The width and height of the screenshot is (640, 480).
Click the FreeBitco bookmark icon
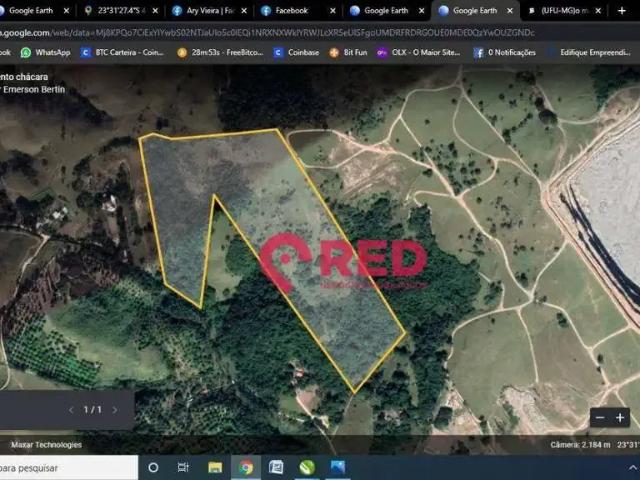182,53
